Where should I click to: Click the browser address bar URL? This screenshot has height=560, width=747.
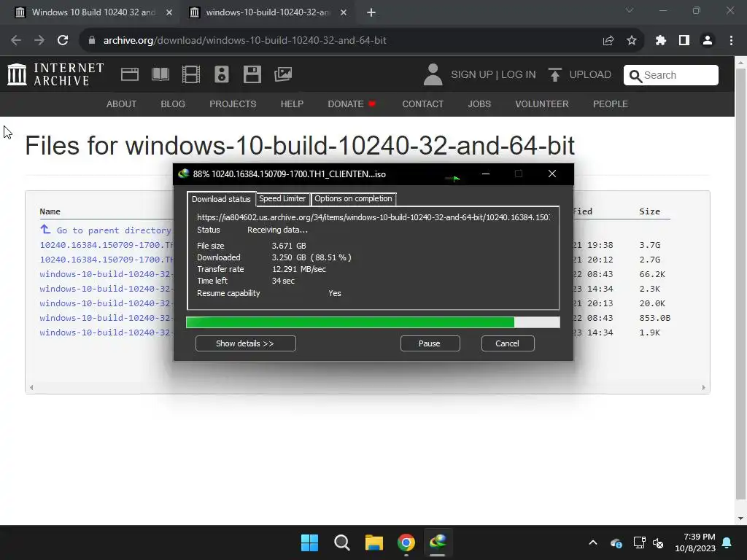click(245, 41)
